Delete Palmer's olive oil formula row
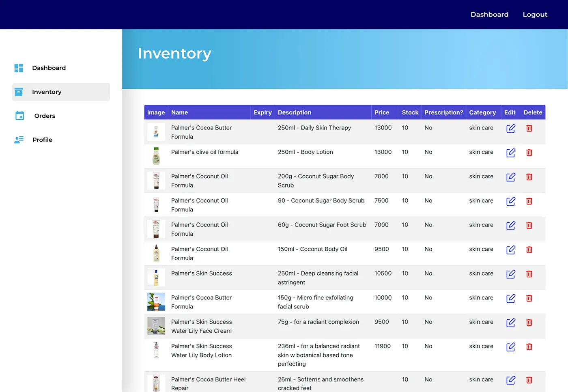Viewport: 568px width, 392px height. click(529, 153)
